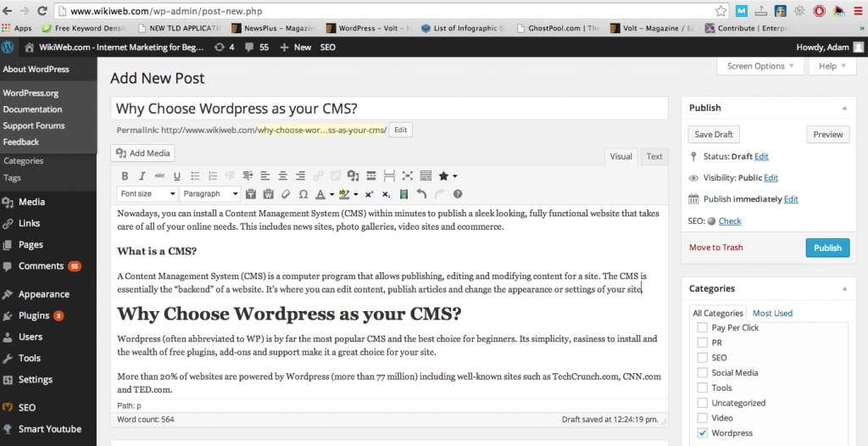Remove formatting with the eraser

(x=286, y=194)
